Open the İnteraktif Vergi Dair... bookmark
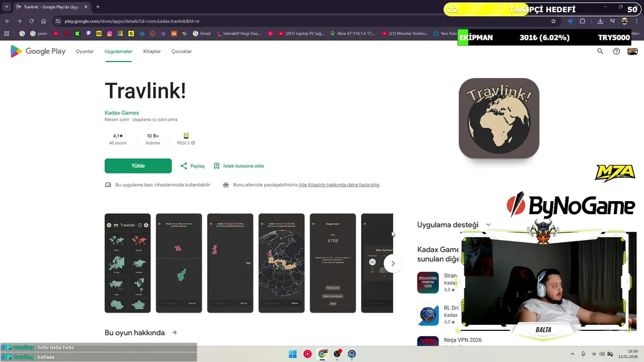Viewport: 644px width, 362px height. (x=238, y=34)
